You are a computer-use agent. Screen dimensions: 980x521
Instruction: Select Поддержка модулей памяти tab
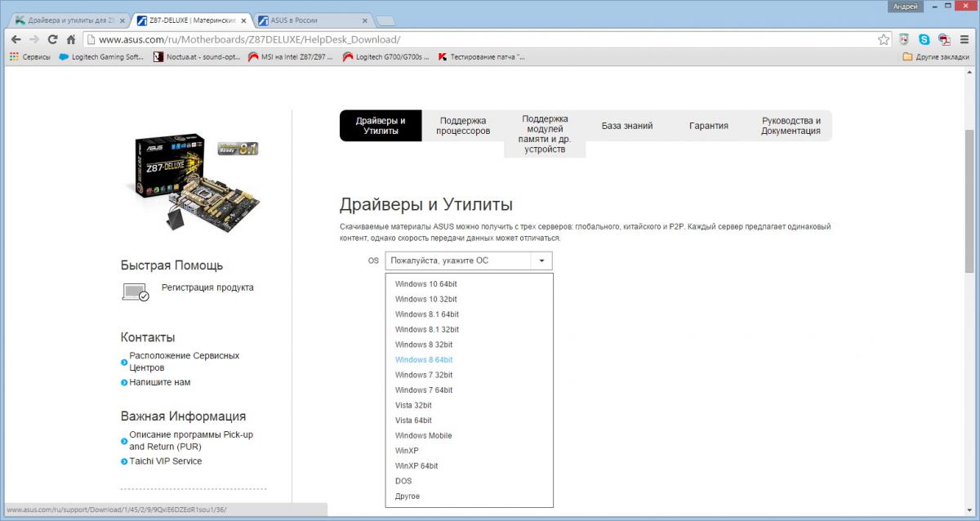[545, 134]
